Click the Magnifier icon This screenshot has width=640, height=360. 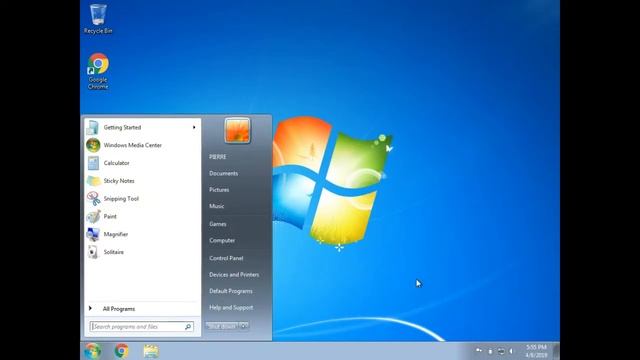click(93, 234)
